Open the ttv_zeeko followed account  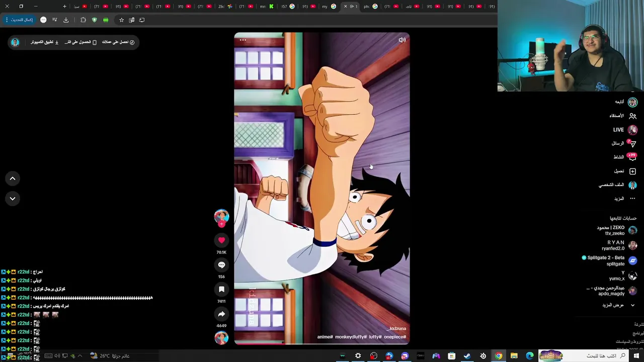click(617, 230)
